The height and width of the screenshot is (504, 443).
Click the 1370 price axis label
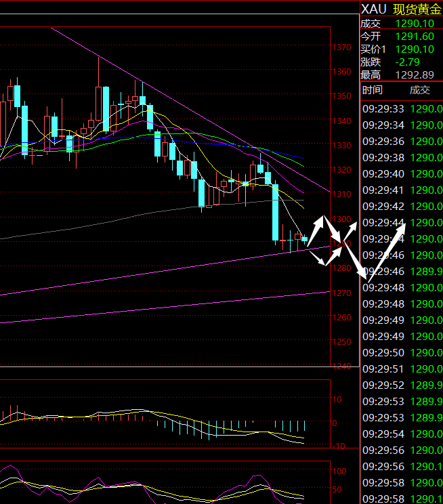(342, 47)
